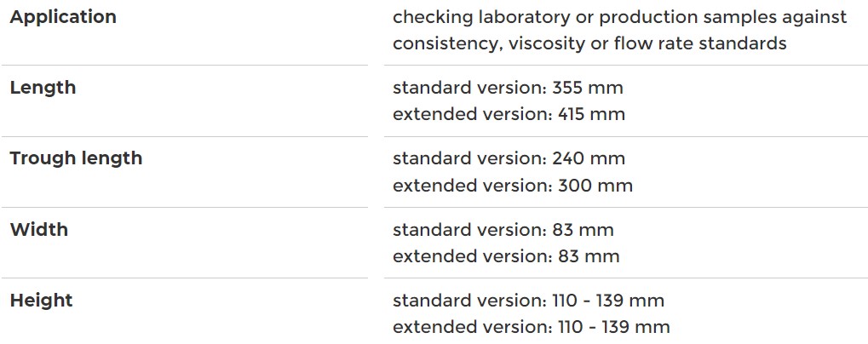
Task: Click the standard version width of 83 mm
Action: (x=503, y=230)
